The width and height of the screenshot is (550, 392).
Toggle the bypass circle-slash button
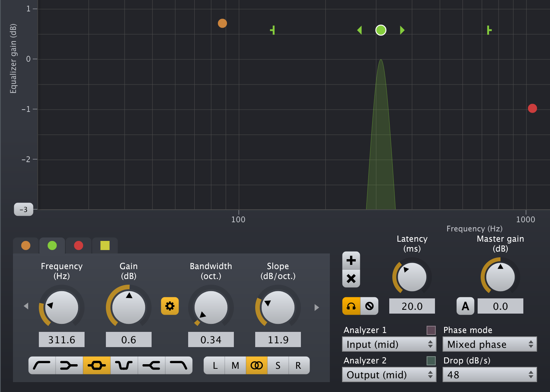click(x=369, y=306)
